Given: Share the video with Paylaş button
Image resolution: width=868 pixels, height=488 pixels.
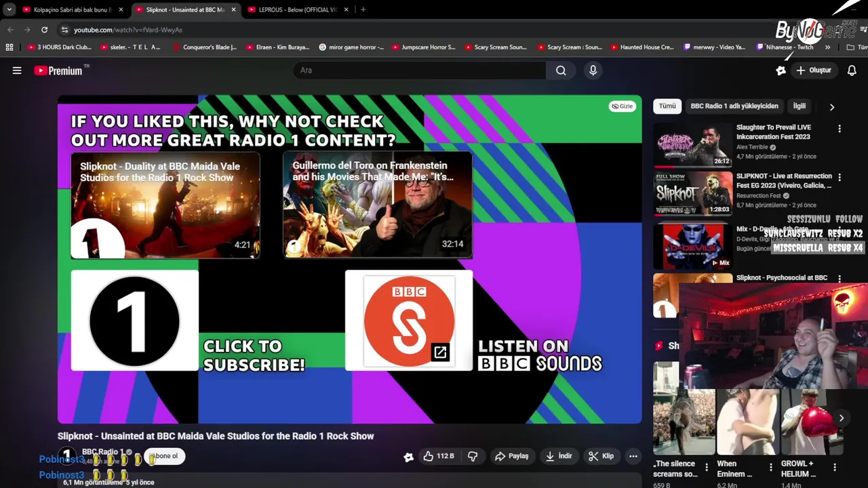Looking at the screenshot, I should 511,456.
